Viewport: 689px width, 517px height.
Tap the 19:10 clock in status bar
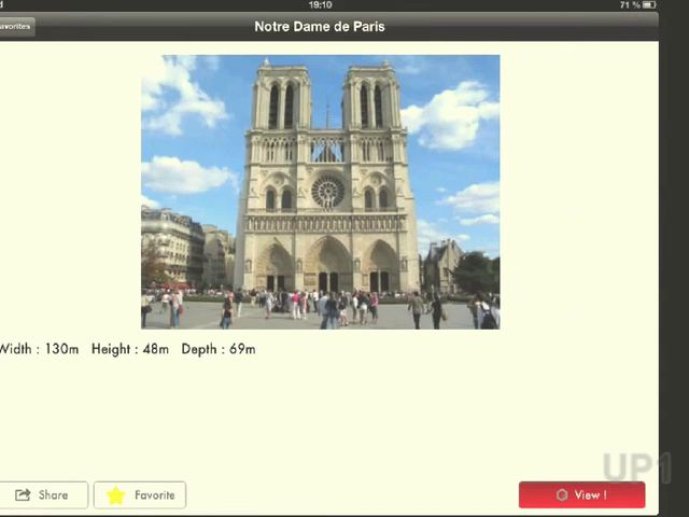pos(320,5)
